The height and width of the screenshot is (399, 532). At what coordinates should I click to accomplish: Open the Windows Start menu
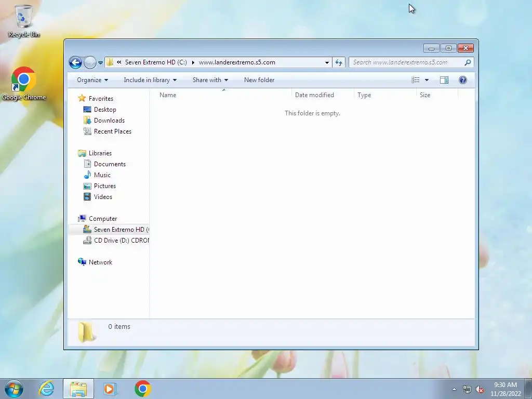click(x=14, y=389)
